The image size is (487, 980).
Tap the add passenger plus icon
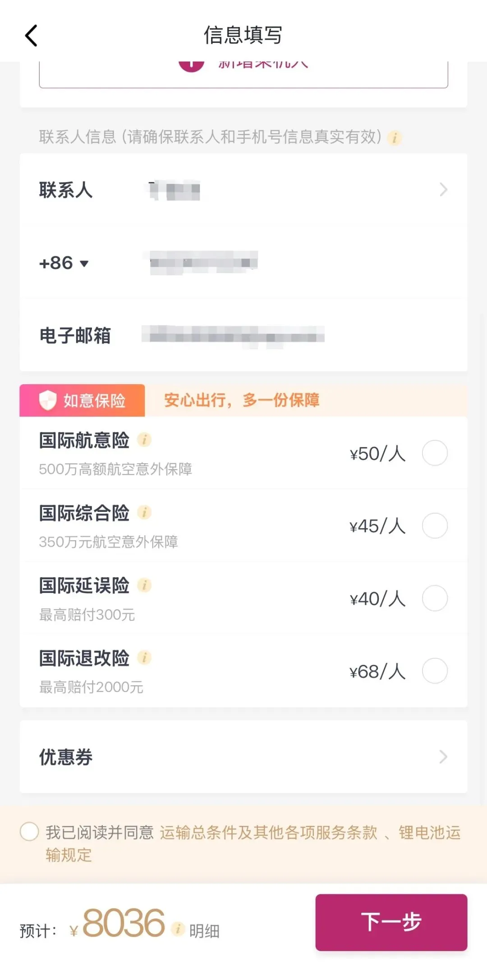tap(191, 66)
